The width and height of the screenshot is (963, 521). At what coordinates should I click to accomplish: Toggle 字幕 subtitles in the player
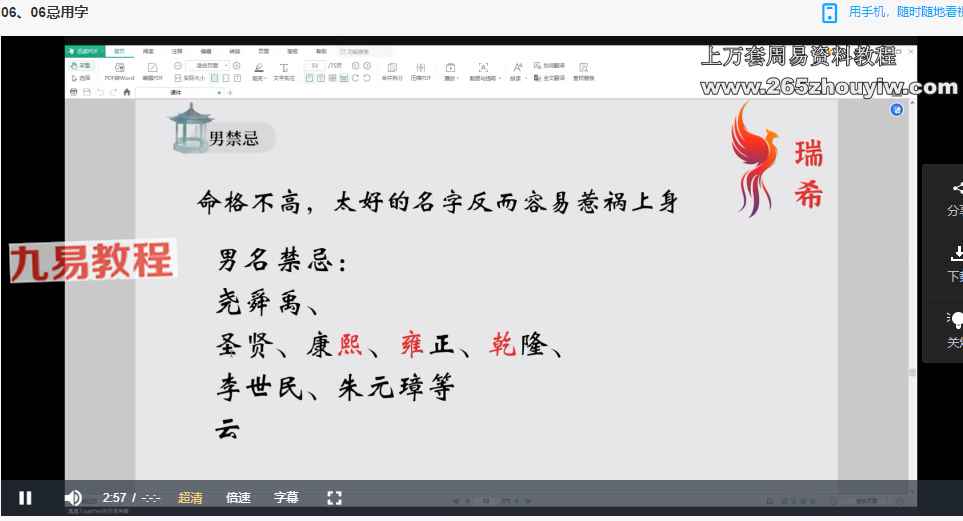tap(286, 497)
